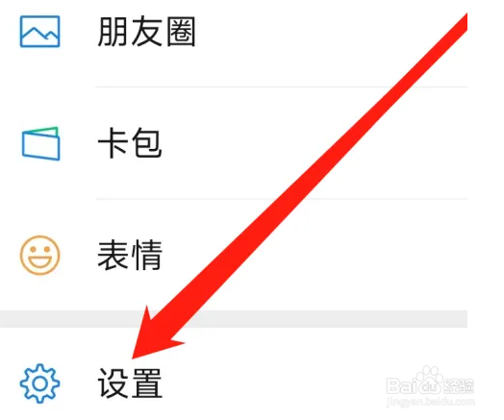Tap the blue settings gear icon
This screenshot has height=420, width=504.
pos(39,383)
